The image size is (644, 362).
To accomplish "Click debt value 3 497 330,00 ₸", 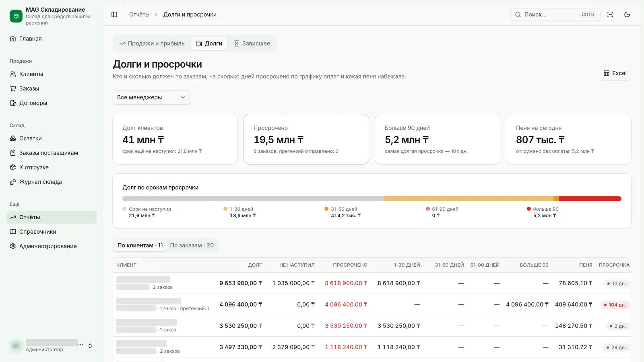I will click(241, 347).
